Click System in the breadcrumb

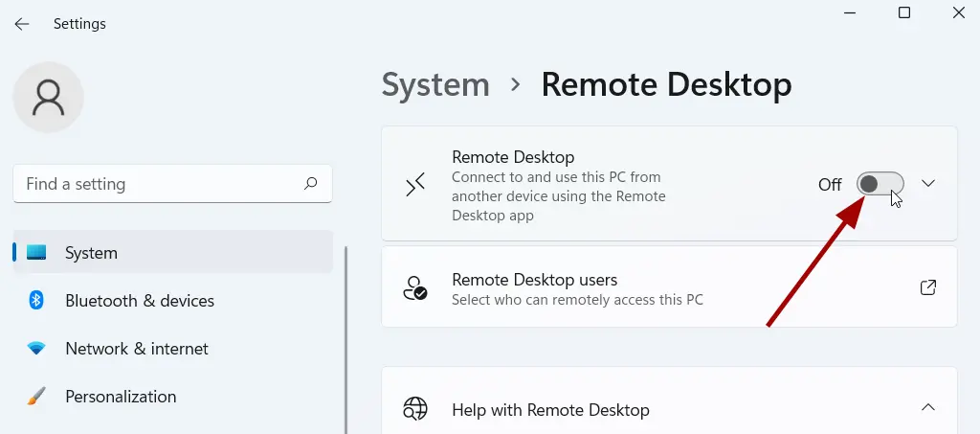point(435,84)
